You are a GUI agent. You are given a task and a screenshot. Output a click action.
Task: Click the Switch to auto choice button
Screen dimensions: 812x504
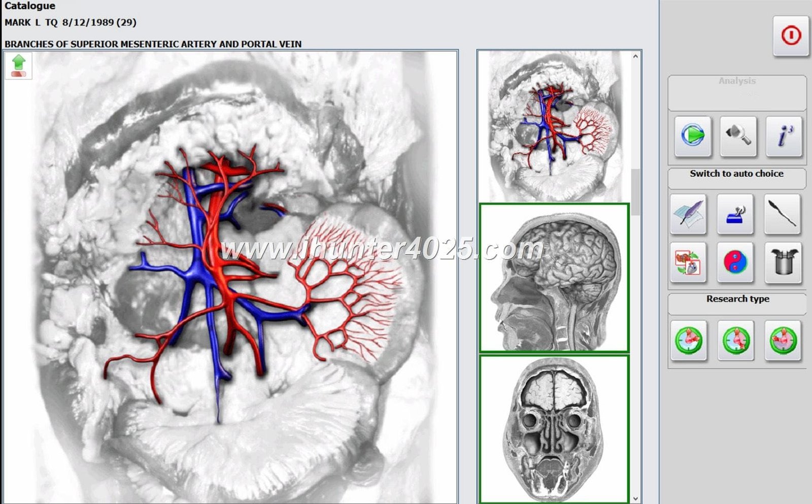736,173
